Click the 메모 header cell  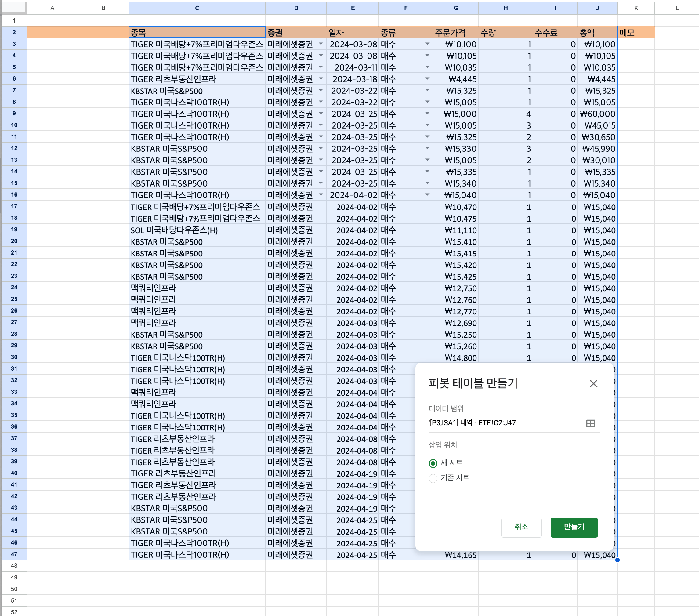click(x=636, y=32)
